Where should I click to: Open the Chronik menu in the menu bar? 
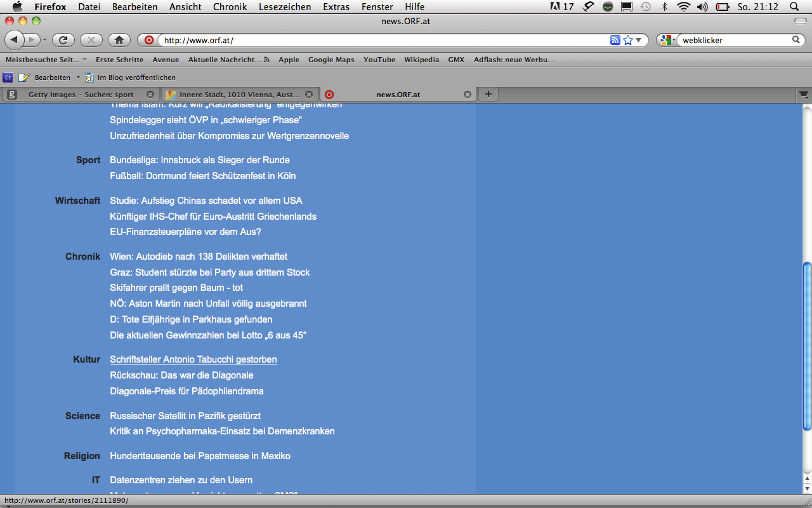(230, 7)
